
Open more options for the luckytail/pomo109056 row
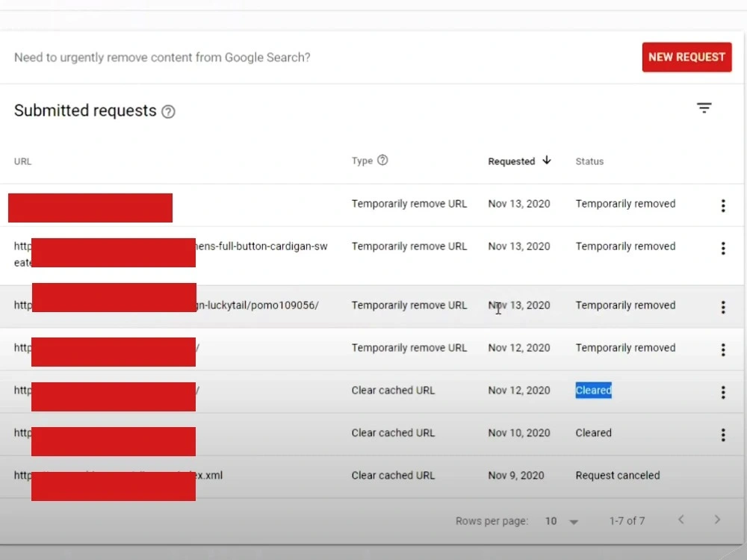click(723, 307)
